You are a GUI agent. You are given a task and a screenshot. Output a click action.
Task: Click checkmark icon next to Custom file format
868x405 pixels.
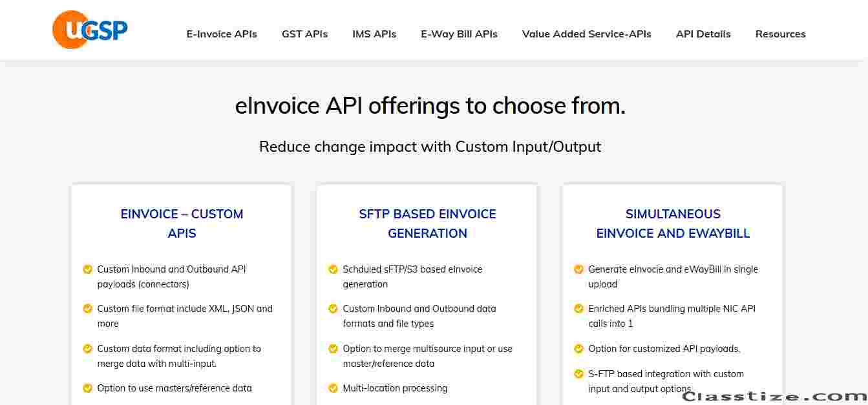click(87, 309)
